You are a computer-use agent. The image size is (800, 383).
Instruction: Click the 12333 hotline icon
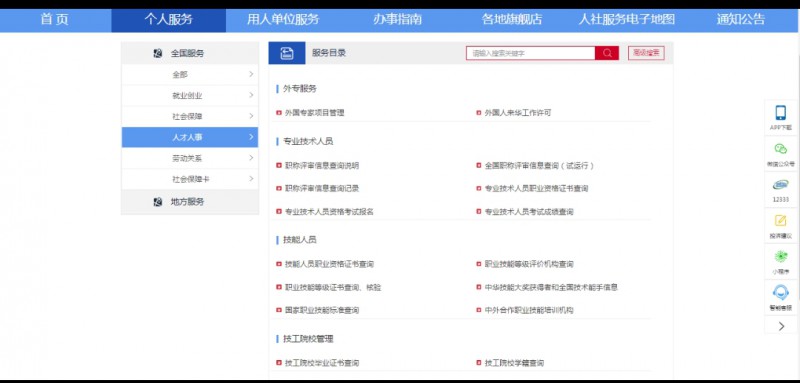(781, 185)
